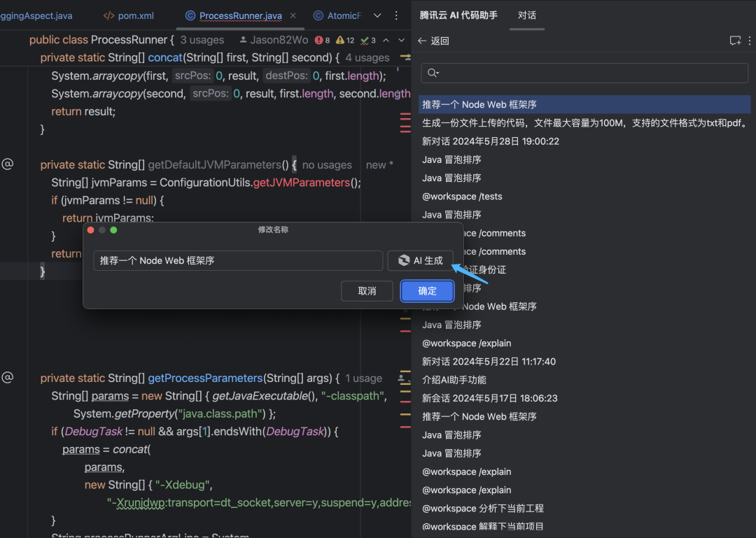The height and width of the screenshot is (538, 756).
Task: Click the 1 usage hint on getProcessParameters
Action: 363,378
